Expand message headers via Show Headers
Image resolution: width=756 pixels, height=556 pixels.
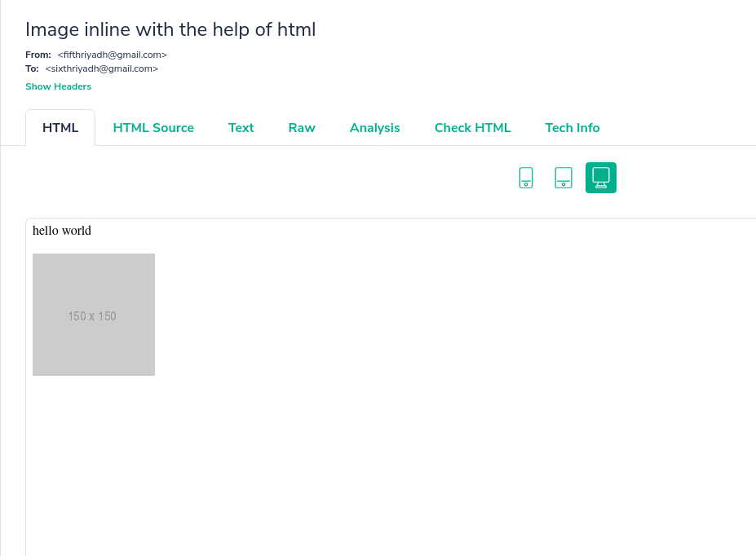58,86
